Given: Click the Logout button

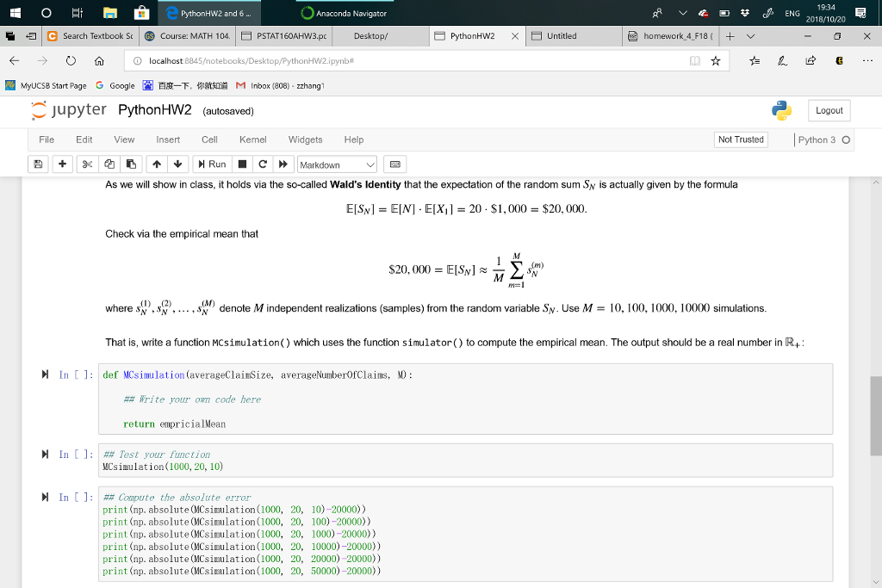Looking at the screenshot, I should coord(828,110).
